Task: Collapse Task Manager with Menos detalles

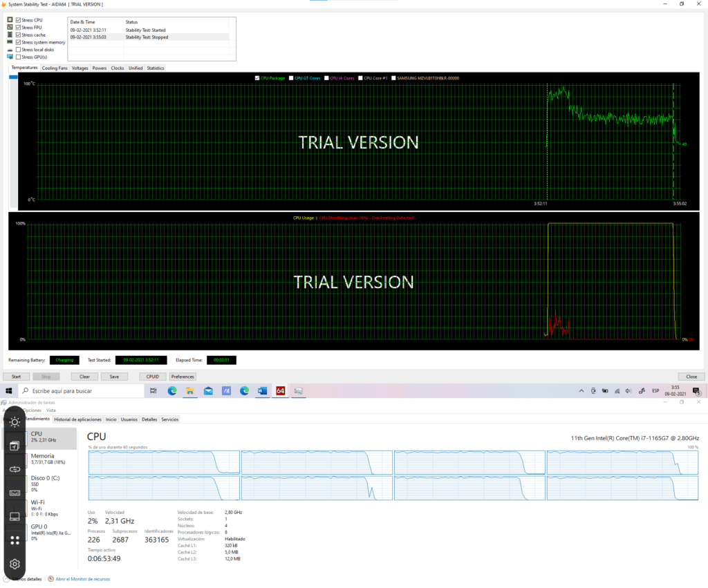Action: tap(28, 579)
